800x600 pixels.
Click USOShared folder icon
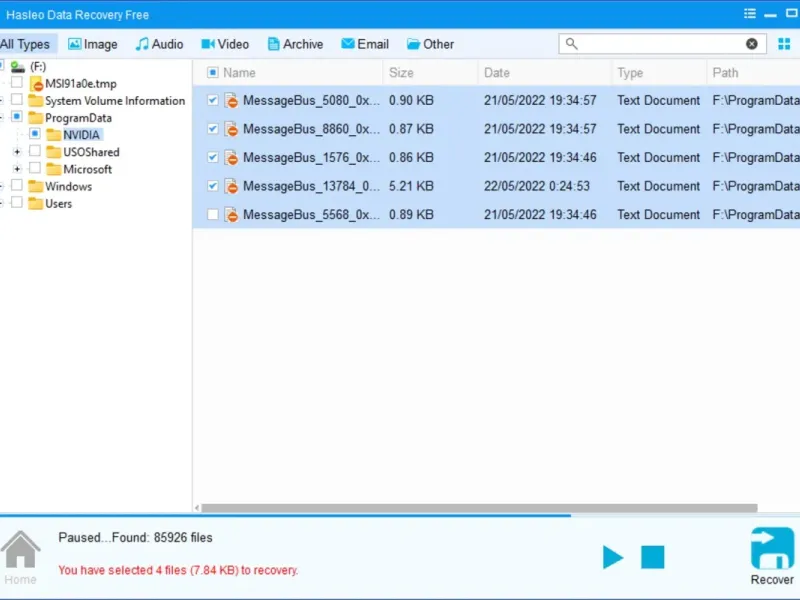[54, 152]
